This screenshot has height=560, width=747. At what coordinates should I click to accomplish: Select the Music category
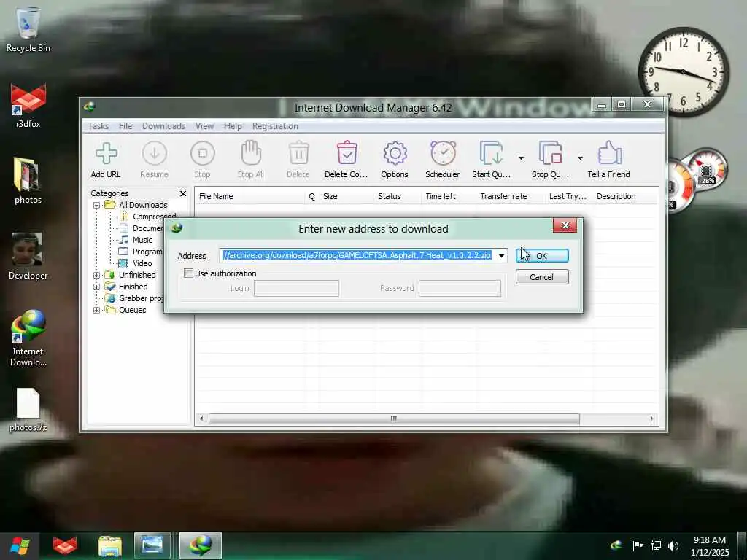pos(142,240)
